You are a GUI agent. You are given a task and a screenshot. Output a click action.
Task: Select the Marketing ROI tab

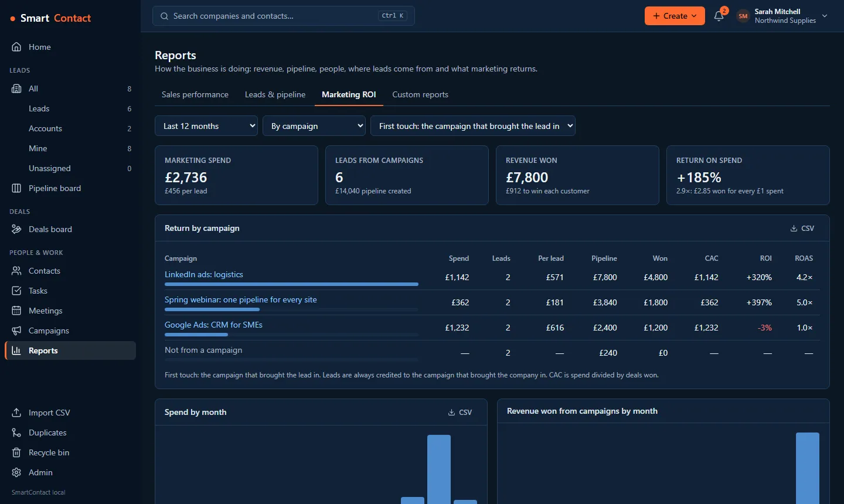[x=349, y=94]
